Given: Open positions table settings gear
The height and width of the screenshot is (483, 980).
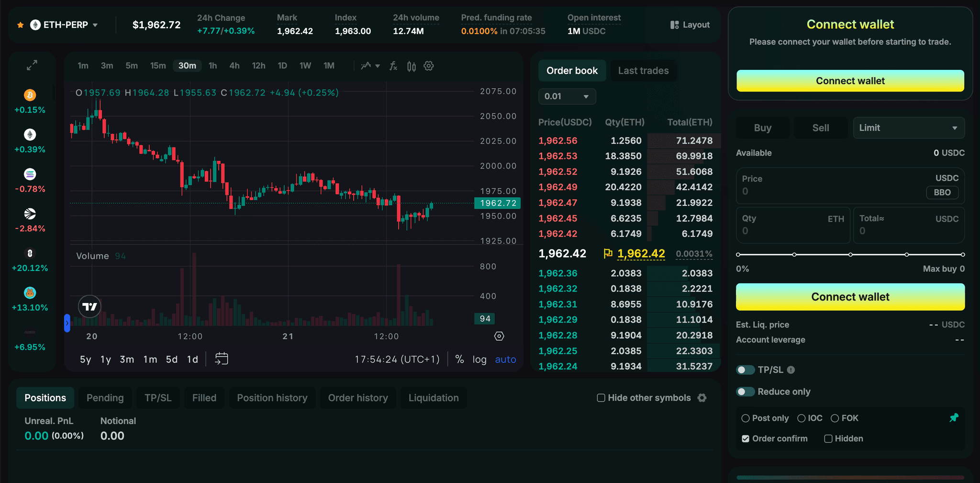Looking at the screenshot, I should pos(702,398).
